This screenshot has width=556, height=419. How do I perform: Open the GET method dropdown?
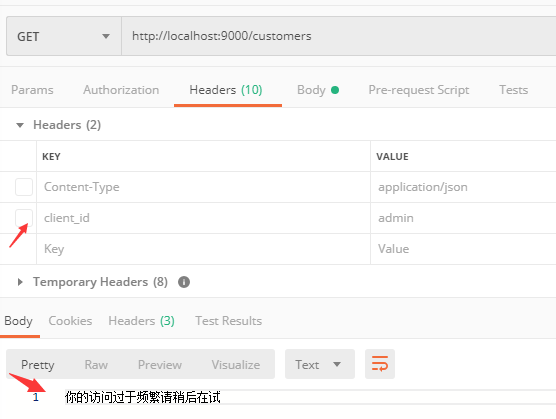pos(64,36)
